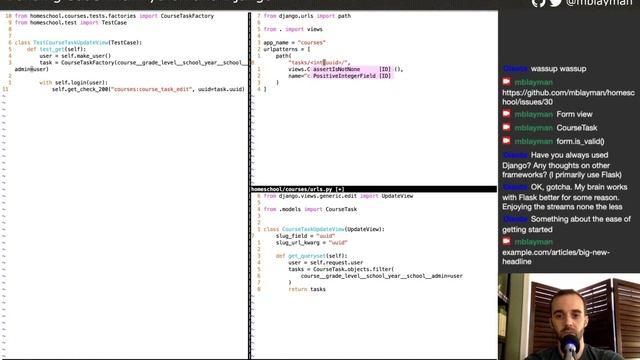Click the slug_field = "uuid" line
Viewport: 640px width, 360px height.
pos(305,236)
